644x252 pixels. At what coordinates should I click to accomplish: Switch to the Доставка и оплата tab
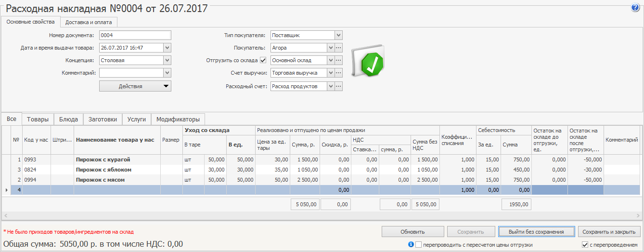(89, 22)
